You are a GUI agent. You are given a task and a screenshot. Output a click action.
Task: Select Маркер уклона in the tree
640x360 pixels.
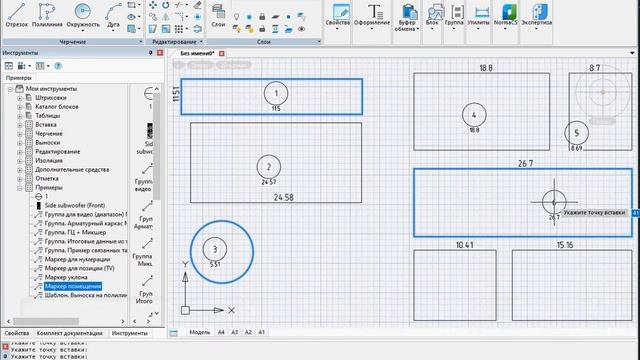[66, 277]
